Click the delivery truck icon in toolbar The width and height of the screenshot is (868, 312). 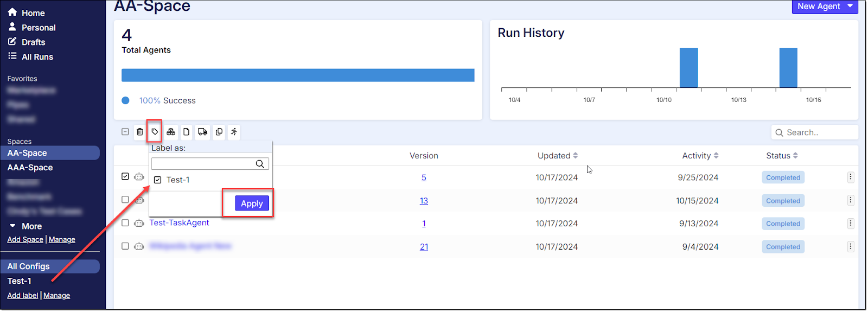point(202,132)
